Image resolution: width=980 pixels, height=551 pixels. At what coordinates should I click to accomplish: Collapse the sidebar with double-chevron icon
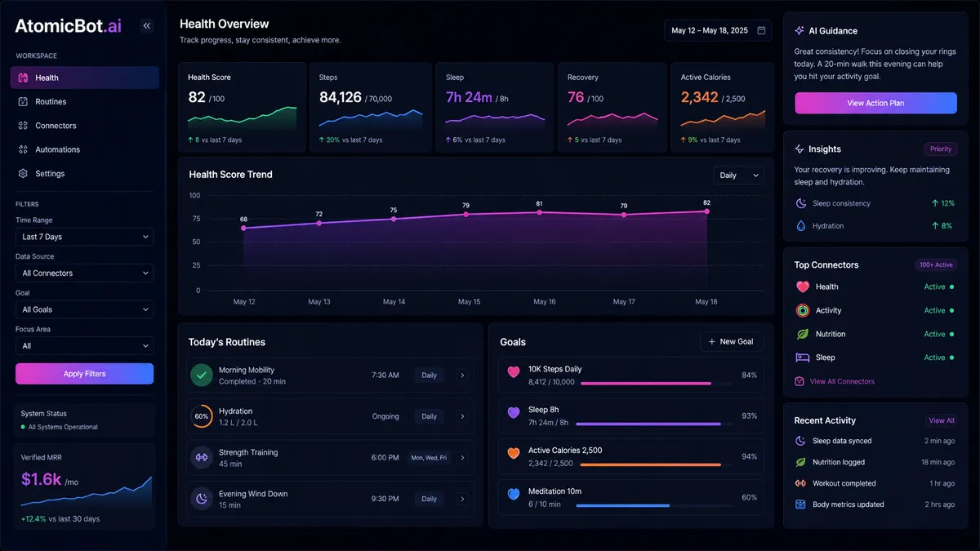click(147, 26)
